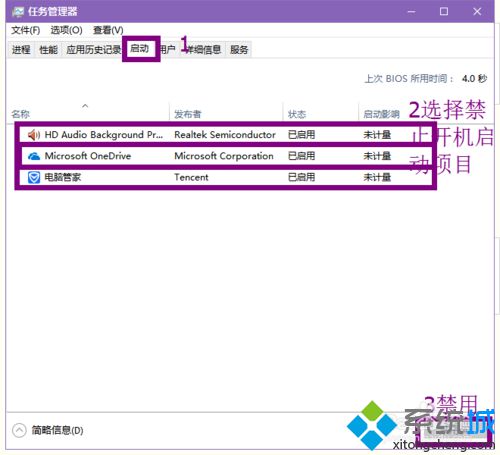The height and width of the screenshot is (455, 500).
Task: Click 未计量 impact in OneDrive row
Action: pos(377,156)
